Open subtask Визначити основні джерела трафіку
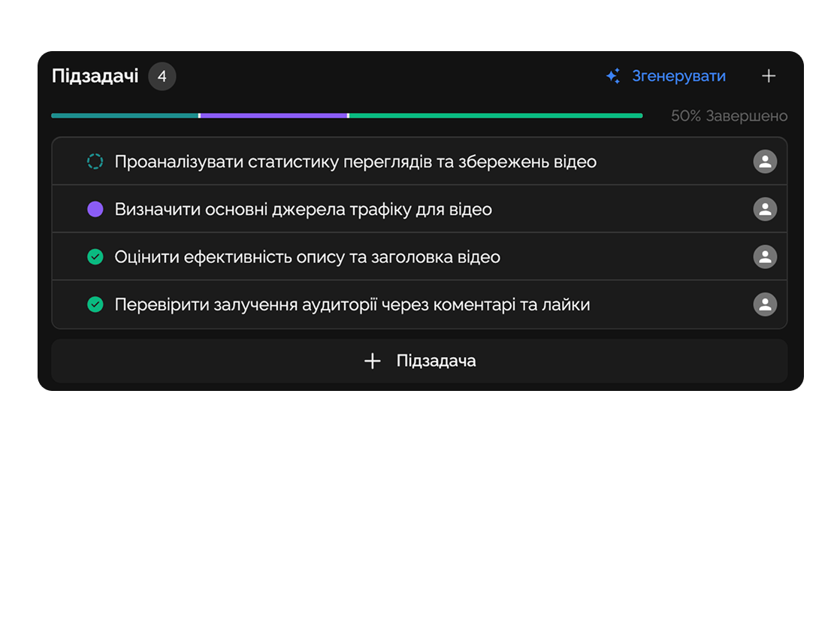 coord(303,209)
